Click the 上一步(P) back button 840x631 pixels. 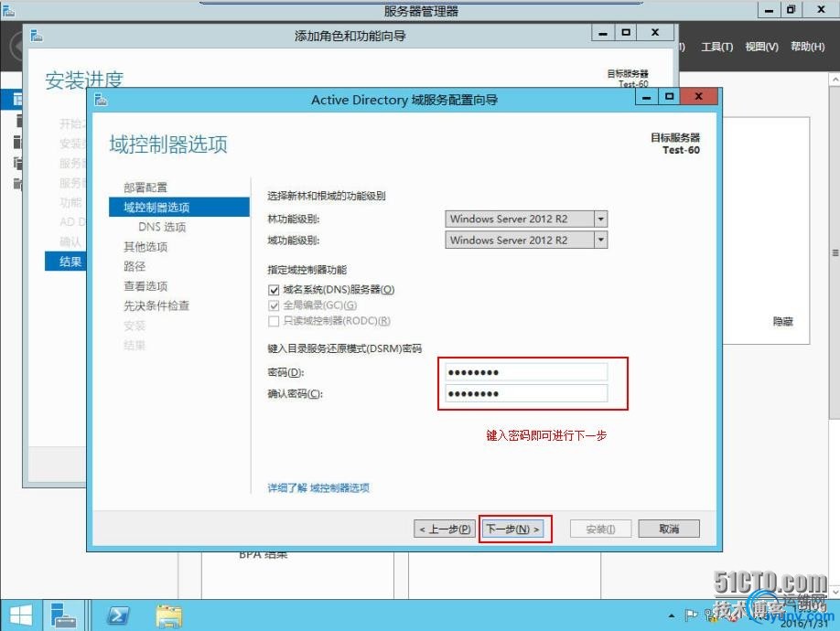coord(445,529)
